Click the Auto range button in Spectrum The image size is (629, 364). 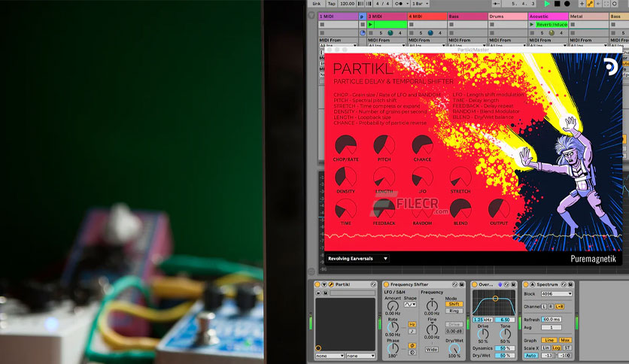tap(530, 356)
